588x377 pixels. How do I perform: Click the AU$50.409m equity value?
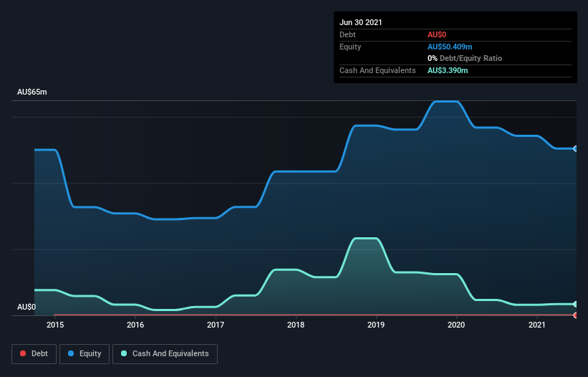(450, 47)
